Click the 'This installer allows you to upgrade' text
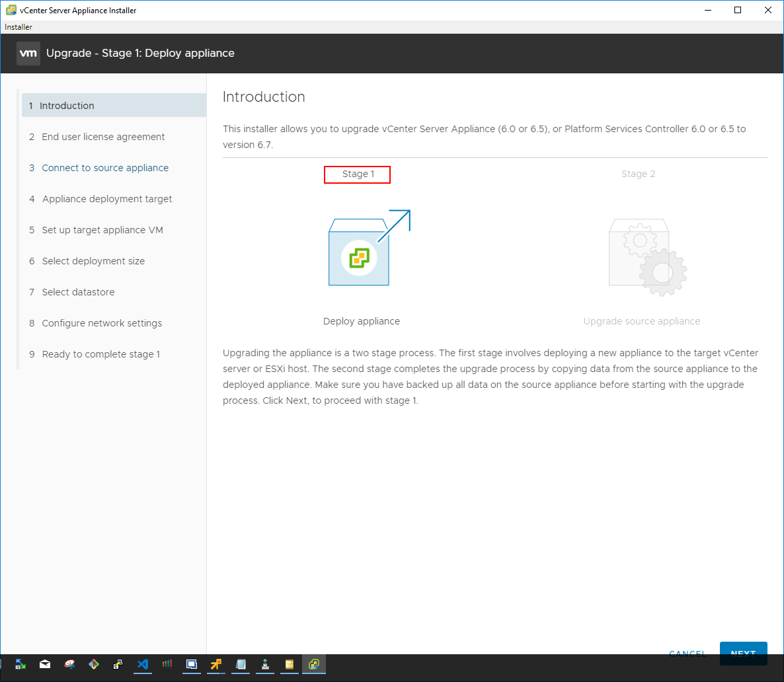Screen dimensions: 784x682 [x=484, y=137]
